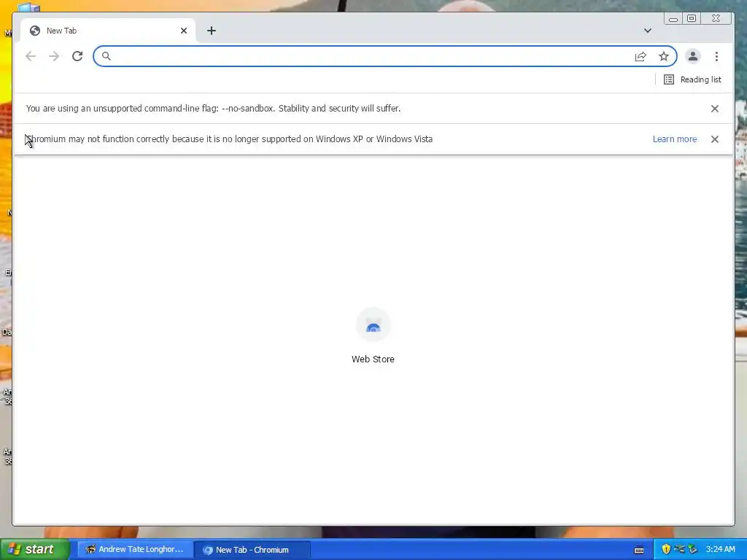This screenshot has width=747, height=560.
Task: Dismiss the no-sandbox warning bar
Action: click(x=715, y=109)
